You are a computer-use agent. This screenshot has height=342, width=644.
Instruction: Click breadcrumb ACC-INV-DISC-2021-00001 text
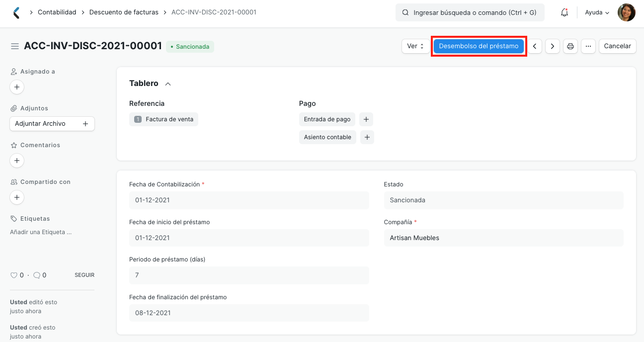pos(214,12)
